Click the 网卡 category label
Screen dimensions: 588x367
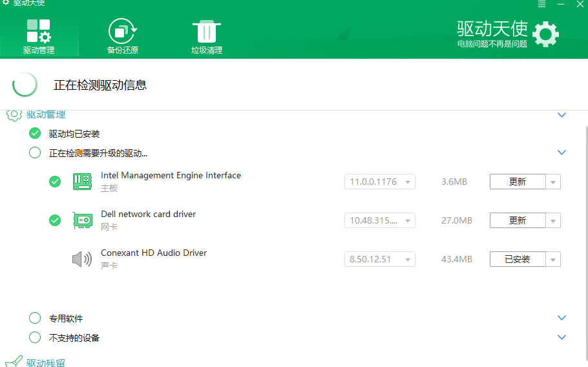point(109,227)
